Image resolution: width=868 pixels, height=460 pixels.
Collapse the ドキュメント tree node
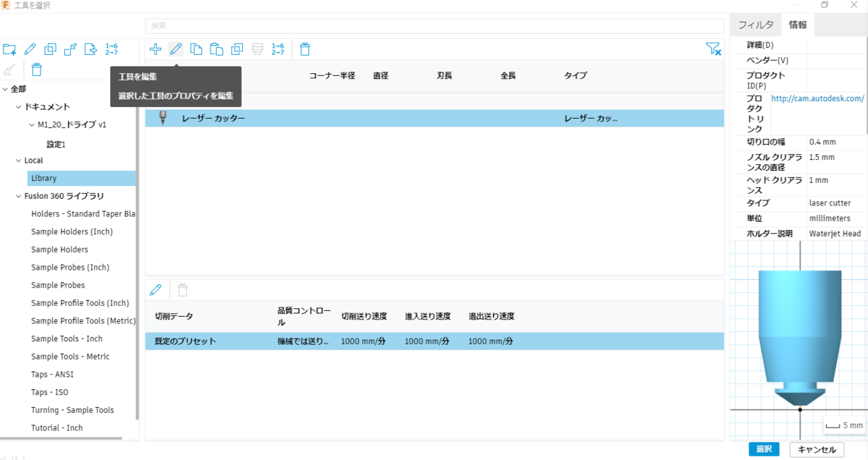[x=19, y=107]
